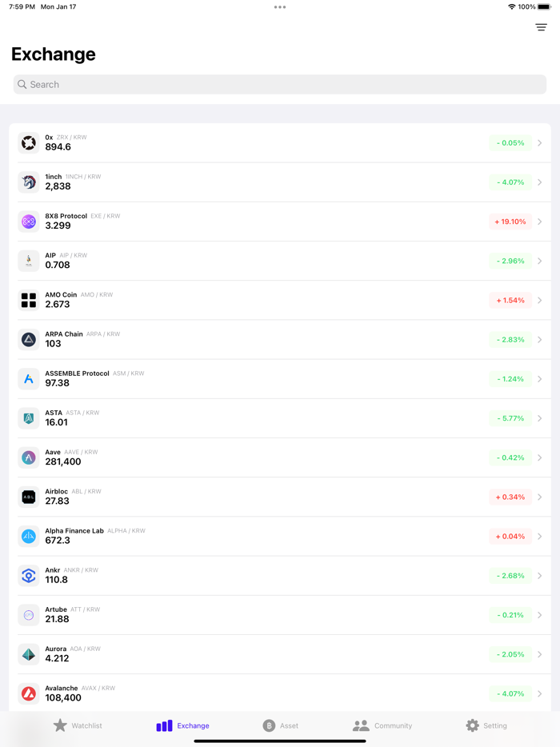
Task: Select the ARPA Chain logo
Action: point(29,339)
